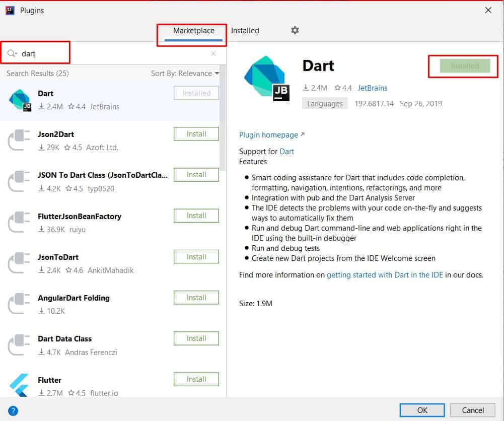The image size is (504, 421).
Task: Click the flutter.io vendor name
Action: [104, 393]
